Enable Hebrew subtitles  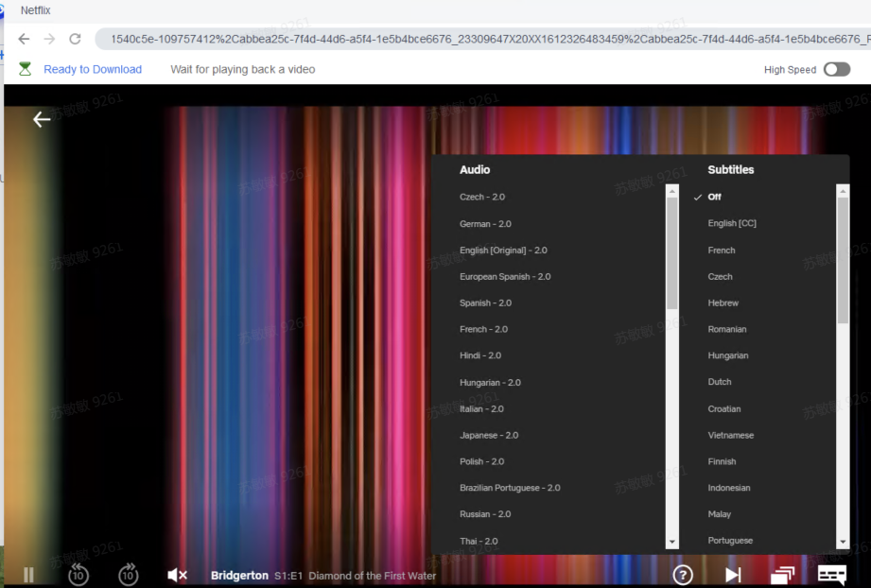tap(723, 303)
